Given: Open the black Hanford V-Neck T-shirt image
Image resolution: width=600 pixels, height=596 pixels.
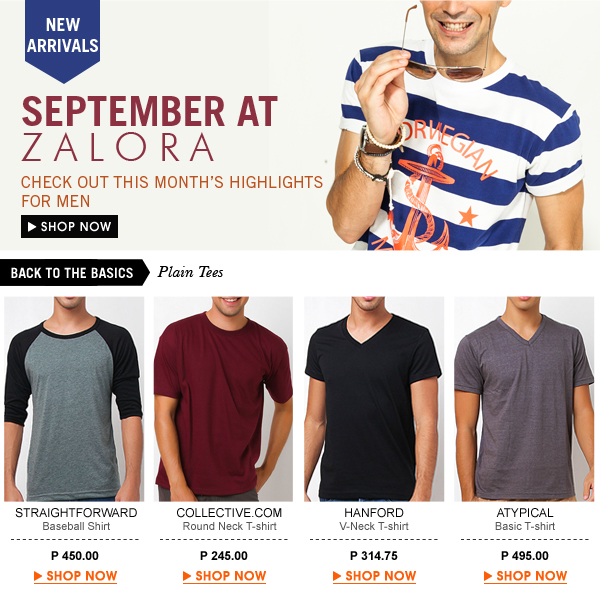Looking at the screenshot, I should pos(374,399).
